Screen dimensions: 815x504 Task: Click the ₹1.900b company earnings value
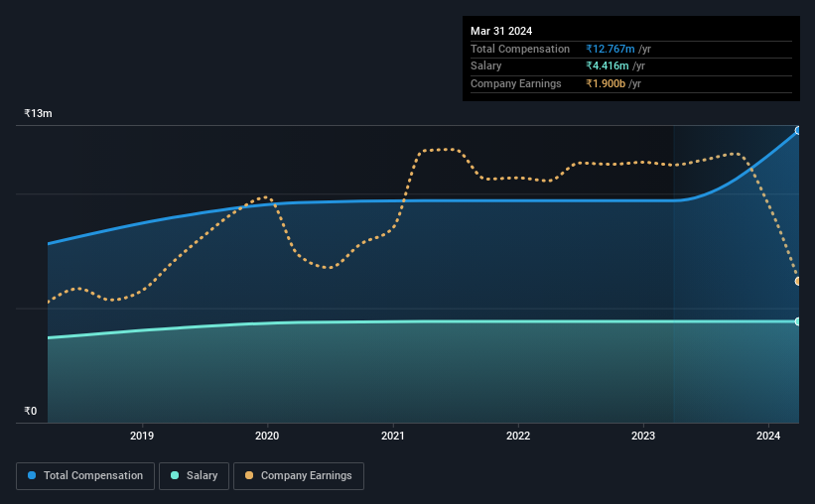point(606,83)
